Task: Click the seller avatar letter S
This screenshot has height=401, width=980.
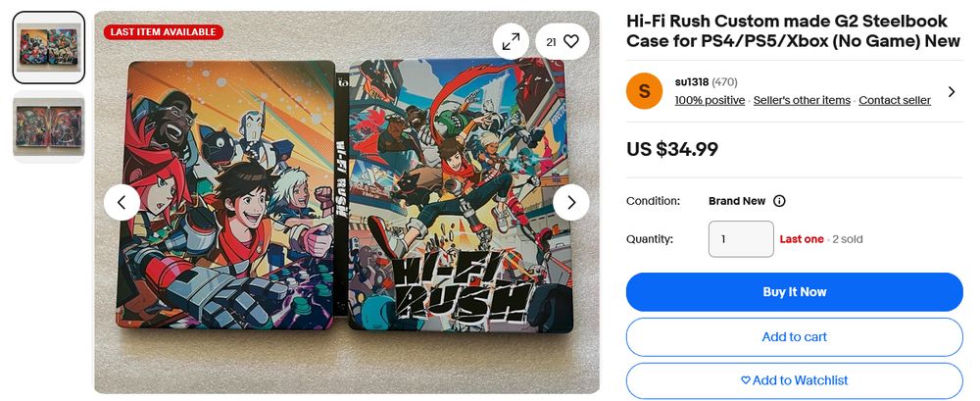Action: 645,91
